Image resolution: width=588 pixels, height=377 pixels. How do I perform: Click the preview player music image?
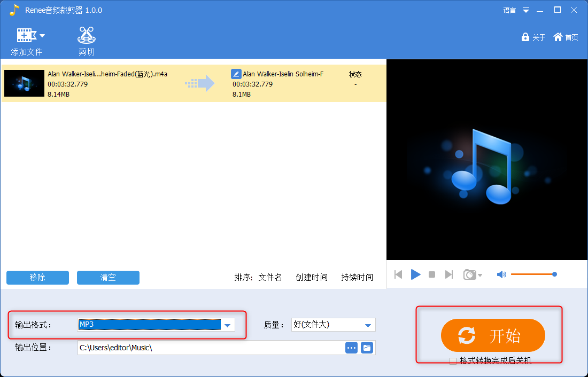click(487, 159)
